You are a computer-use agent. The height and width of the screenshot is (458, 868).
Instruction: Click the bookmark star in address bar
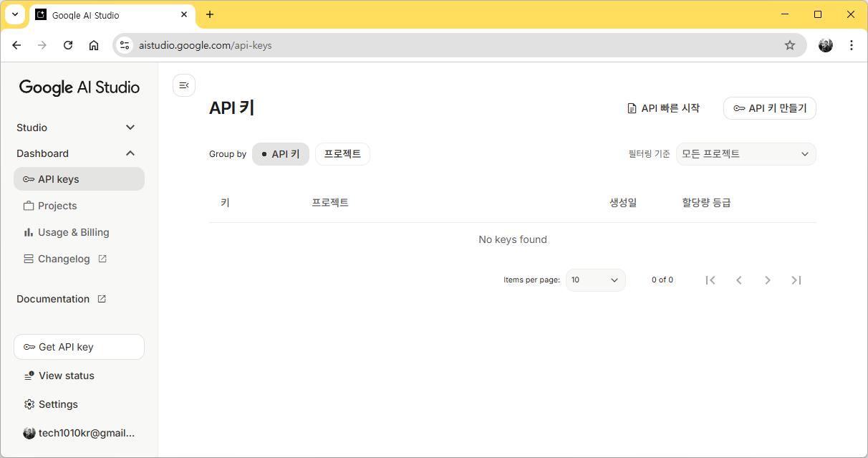click(x=790, y=45)
